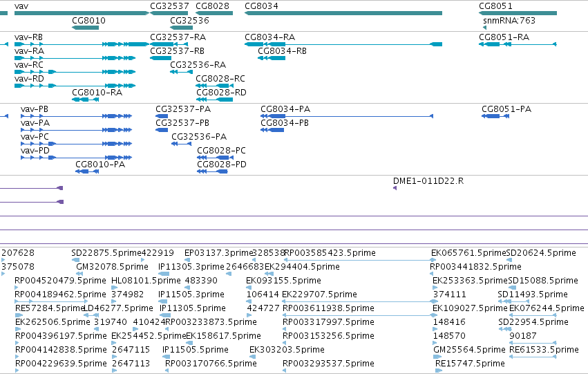Click the EK229707.5prime EST label
This screenshot has width=588, height=374.
click(x=319, y=295)
